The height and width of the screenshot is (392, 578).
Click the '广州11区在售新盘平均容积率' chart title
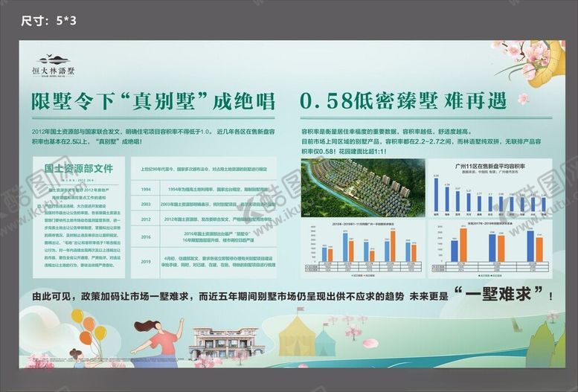490,166
